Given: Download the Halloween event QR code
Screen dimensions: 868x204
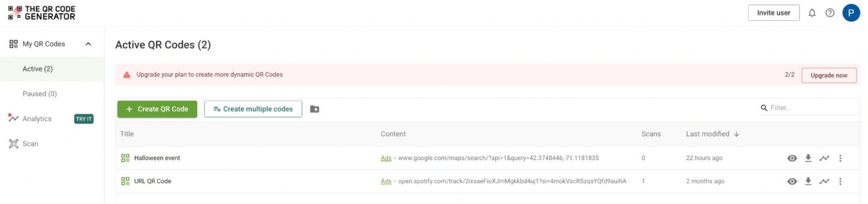Looking at the screenshot, I should (x=808, y=158).
